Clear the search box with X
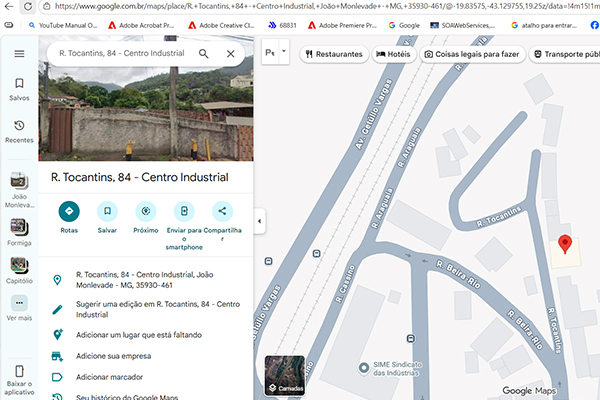 (x=231, y=53)
